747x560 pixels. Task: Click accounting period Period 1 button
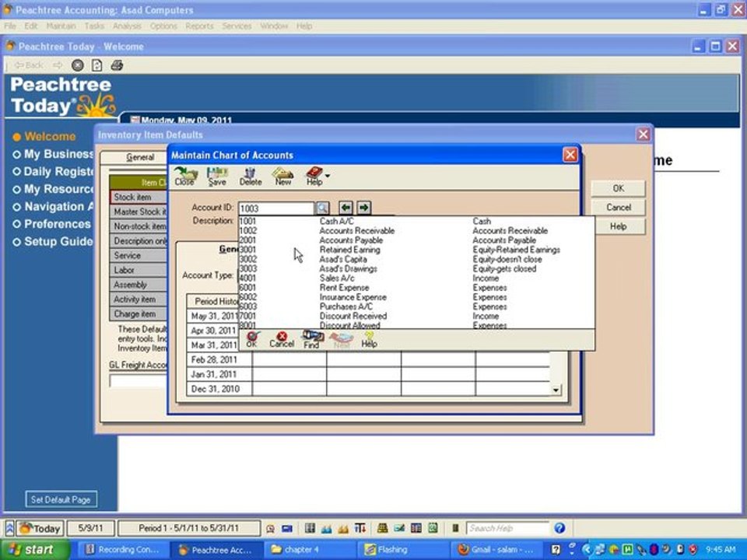click(x=189, y=529)
